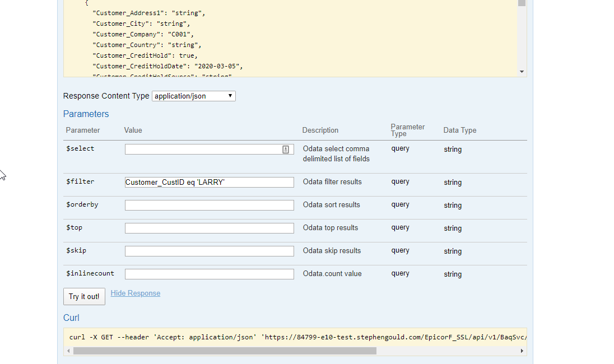Click the Value column header
Image resolution: width=614 pixels, height=364 pixels.
(133, 130)
